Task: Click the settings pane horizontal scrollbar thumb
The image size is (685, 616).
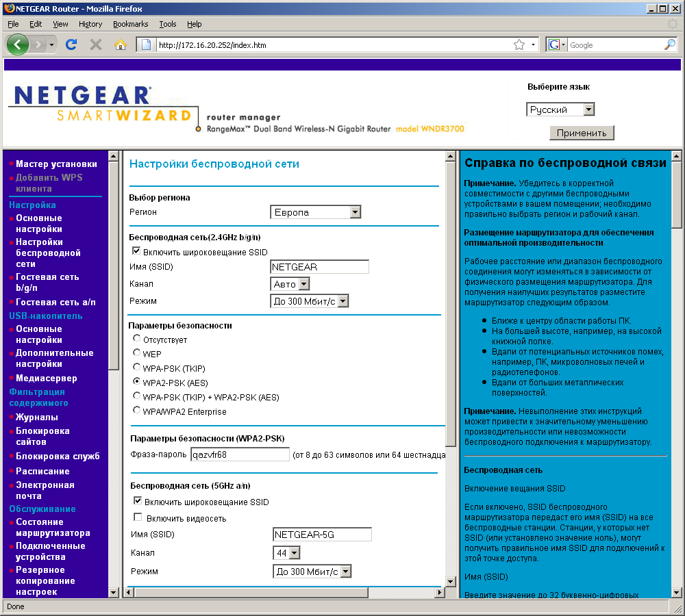Action: [x=251, y=593]
